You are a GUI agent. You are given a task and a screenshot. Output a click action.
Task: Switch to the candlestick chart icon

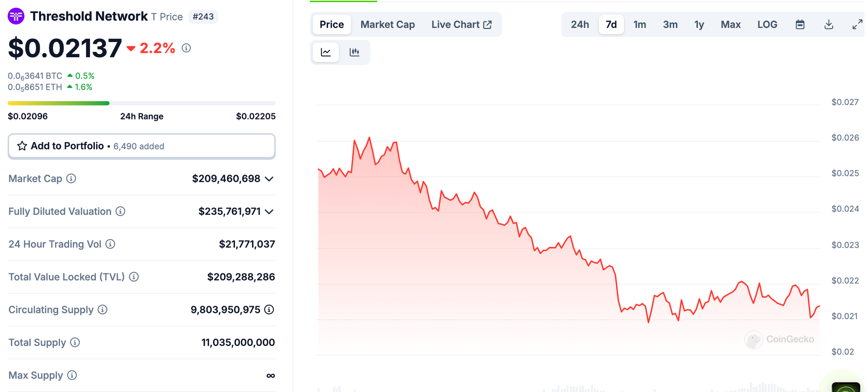(355, 53)
